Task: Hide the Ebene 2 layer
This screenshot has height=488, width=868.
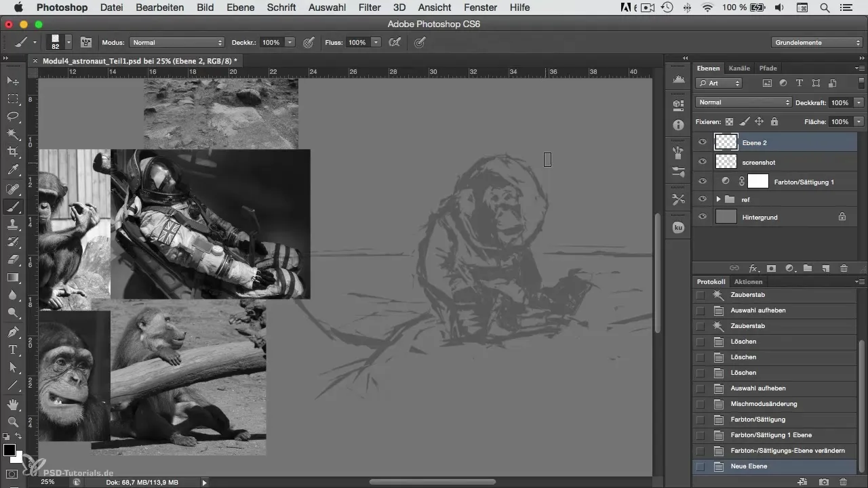Action: 703,142
